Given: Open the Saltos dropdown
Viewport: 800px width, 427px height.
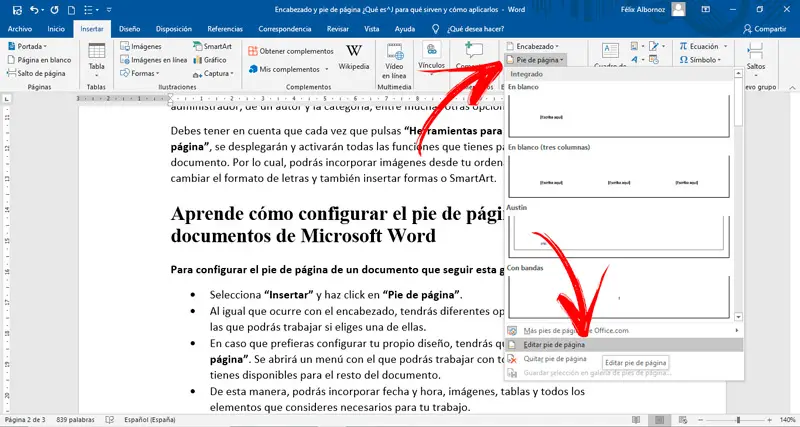Looking at the screenshot, I should 756,60.
